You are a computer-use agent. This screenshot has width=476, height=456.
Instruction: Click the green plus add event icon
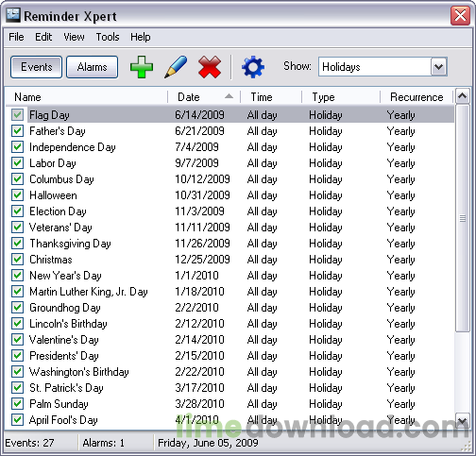142,67
